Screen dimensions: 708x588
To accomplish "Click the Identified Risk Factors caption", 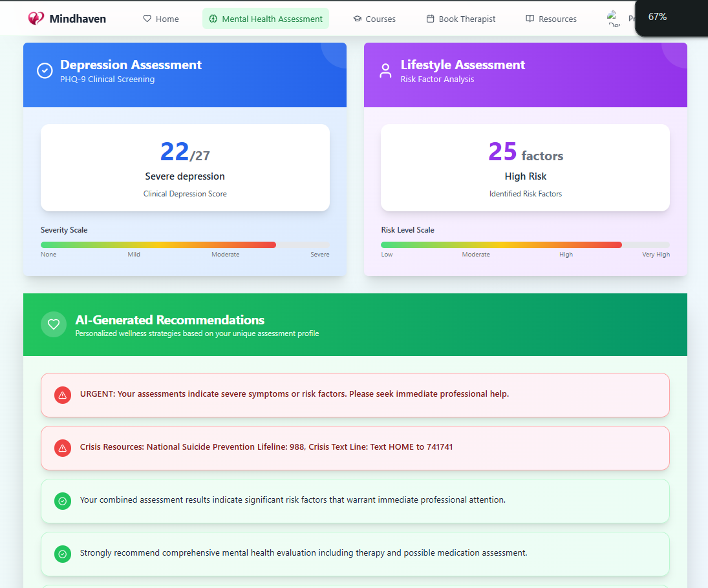I will [x=526, y=194].
